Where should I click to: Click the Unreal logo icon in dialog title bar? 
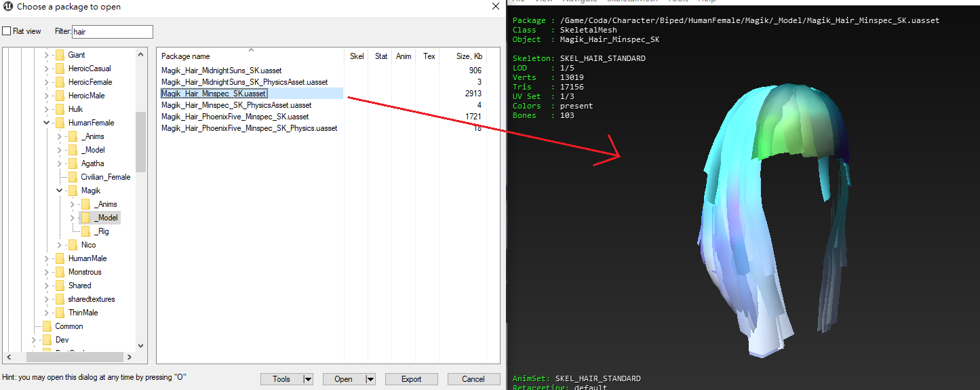click(8, 7)
